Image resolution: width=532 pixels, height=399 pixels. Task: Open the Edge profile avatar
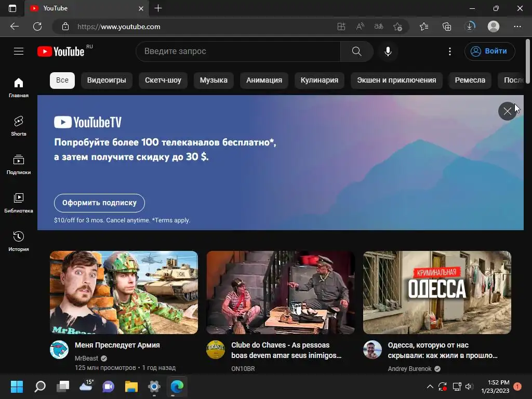(494, 26)
